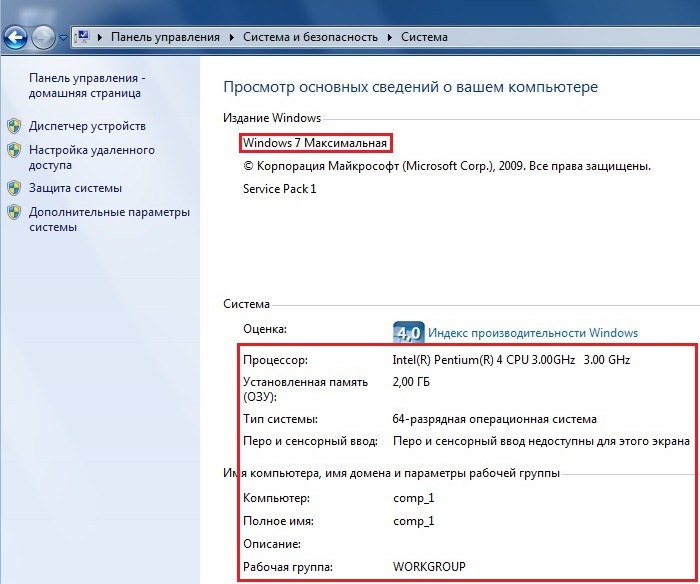Viewport: 700px width, 584px height.
Task: Select comp_1 value next to Полное имя
Action: 413,521
